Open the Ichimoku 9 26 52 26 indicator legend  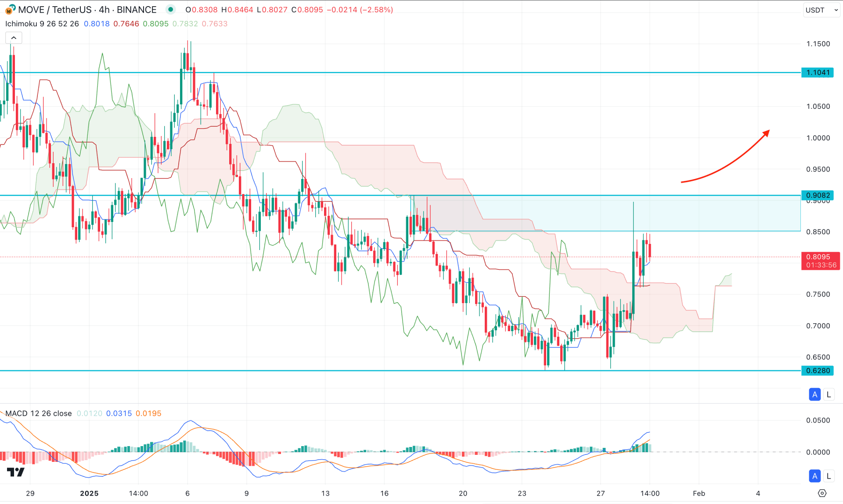point(42,24)
